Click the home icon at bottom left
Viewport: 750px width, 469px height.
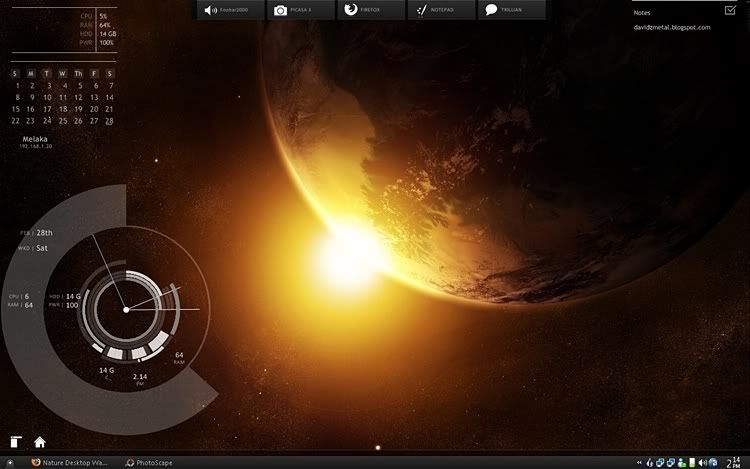pyautogui.click(x=40, y=442)
